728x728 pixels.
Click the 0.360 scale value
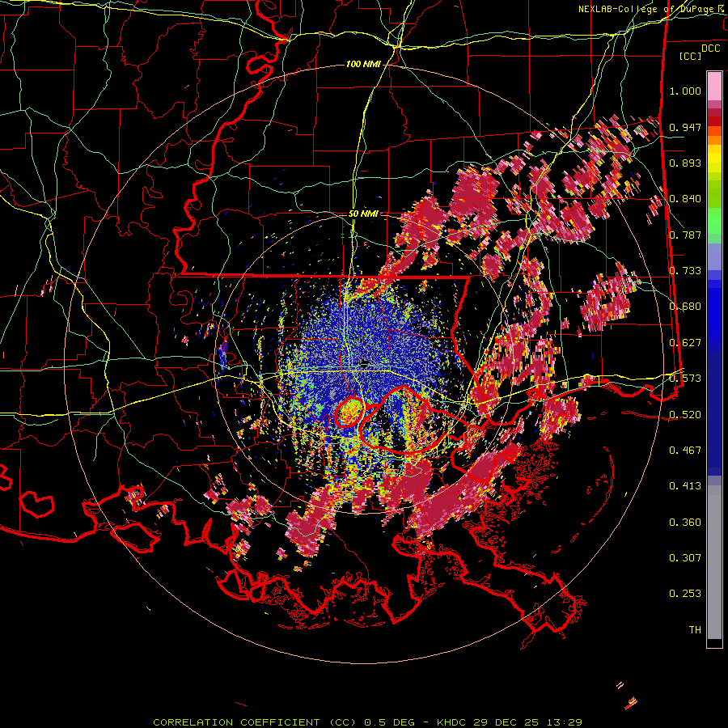point(685,523)
